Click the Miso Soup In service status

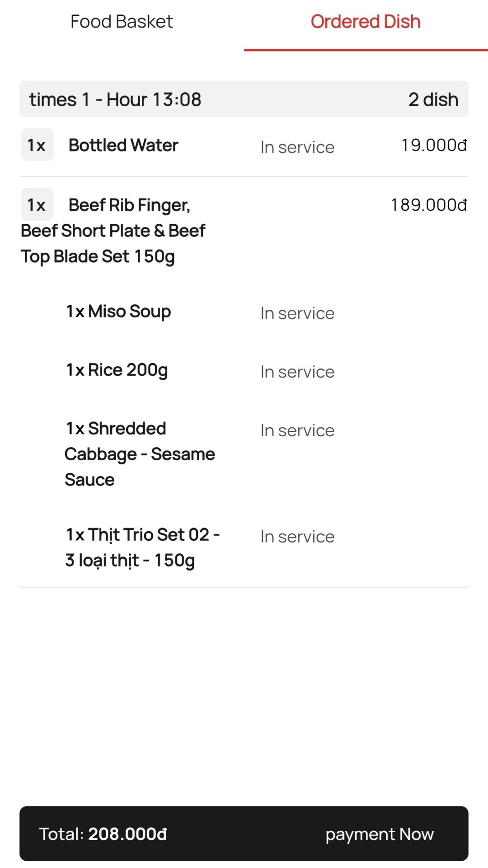click(x=297, y=313)
